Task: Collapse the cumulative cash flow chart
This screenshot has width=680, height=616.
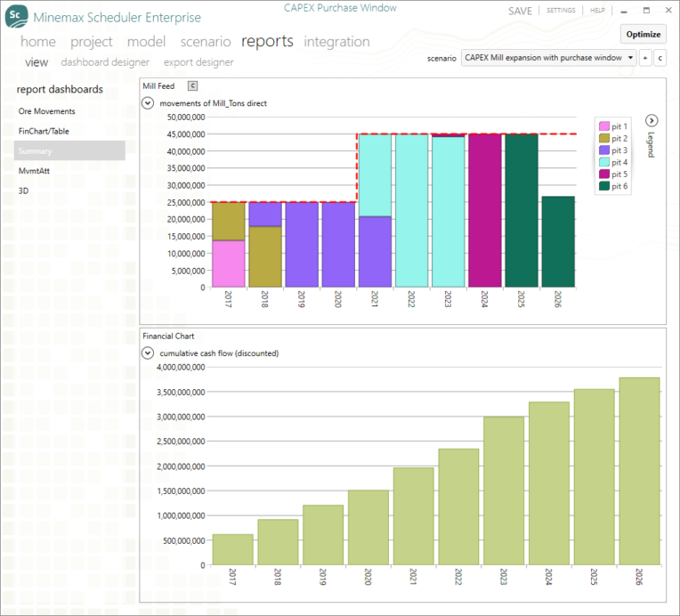Action: (148, 353)
